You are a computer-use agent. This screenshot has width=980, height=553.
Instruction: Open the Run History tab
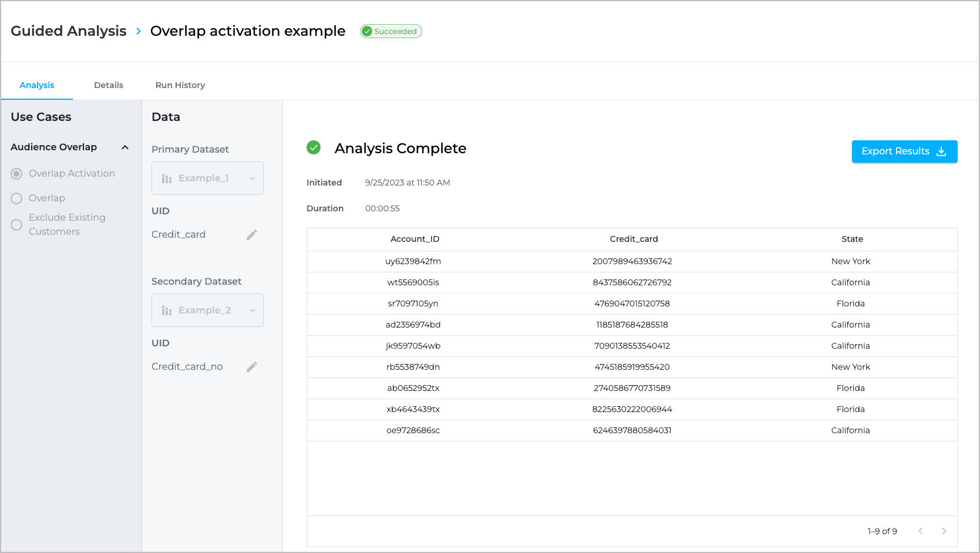coord(180,85)
